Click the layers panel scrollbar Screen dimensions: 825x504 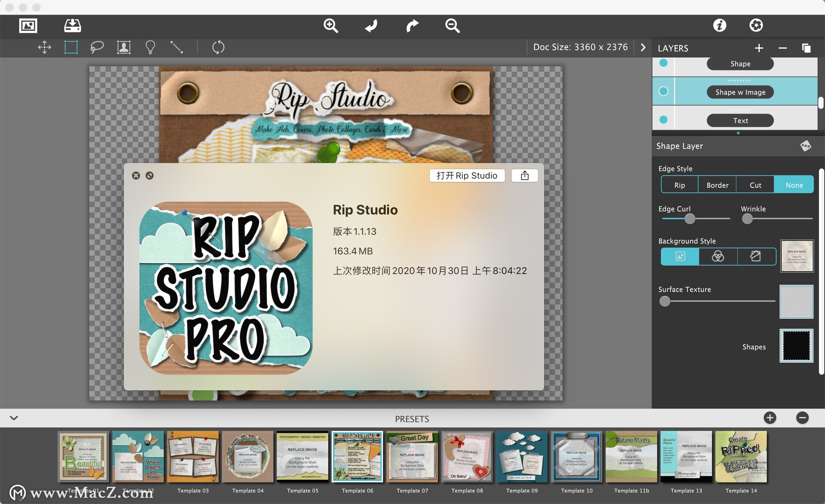821,103
